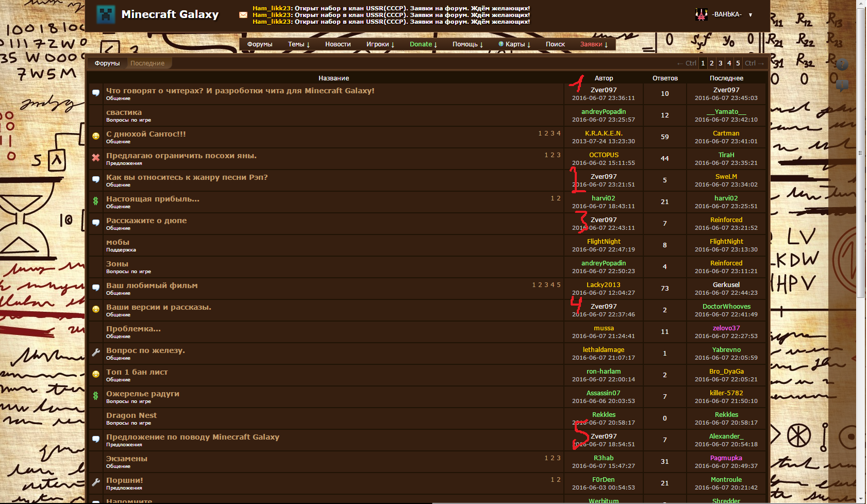The width and height of the screenshot is (867, 504).
Task: Click speech bubble icon beside 'Ваш любимый фильм'
Action: (x=96, y=288)
